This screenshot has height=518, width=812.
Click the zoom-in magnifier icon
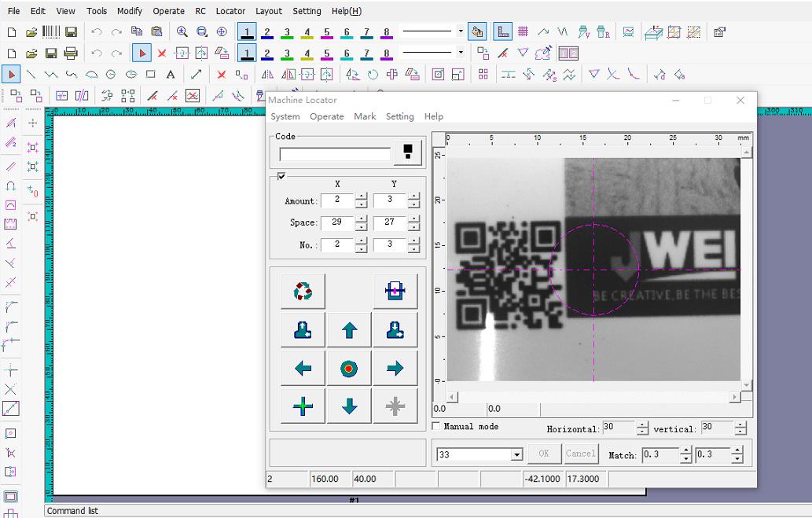[x=182, y=31]
